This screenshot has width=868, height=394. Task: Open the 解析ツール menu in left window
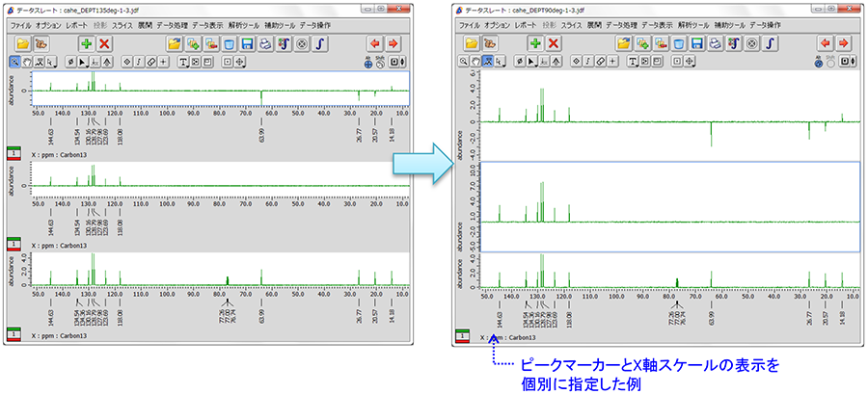pos(237,23)
